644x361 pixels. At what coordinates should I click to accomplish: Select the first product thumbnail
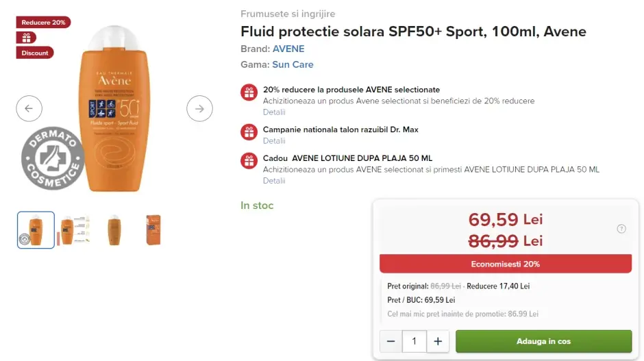pyautogui.click(x=36, y=229)
